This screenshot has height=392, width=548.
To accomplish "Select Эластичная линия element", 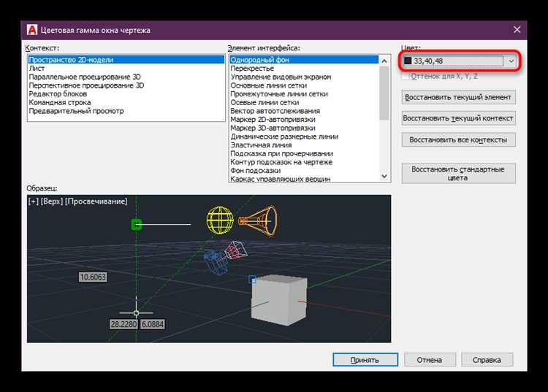I will pyautogui.click(x=304, y=145).
